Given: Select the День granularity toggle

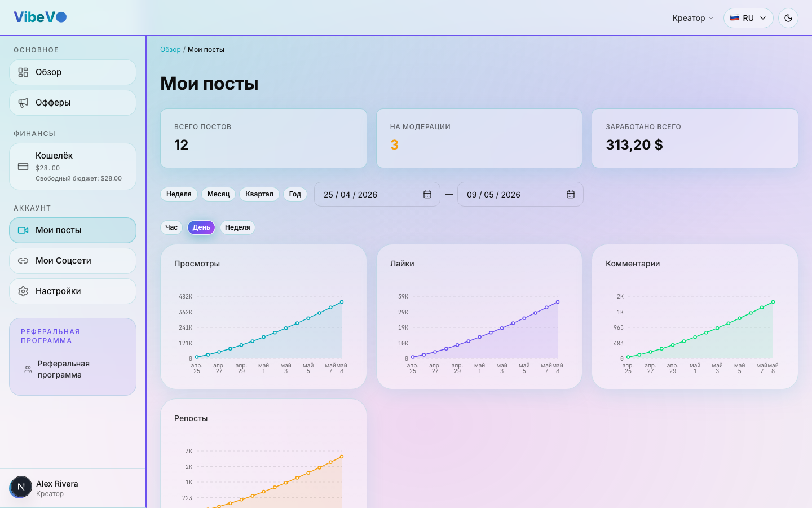Looking at the screenshot, I should click(x=201, y=227).
